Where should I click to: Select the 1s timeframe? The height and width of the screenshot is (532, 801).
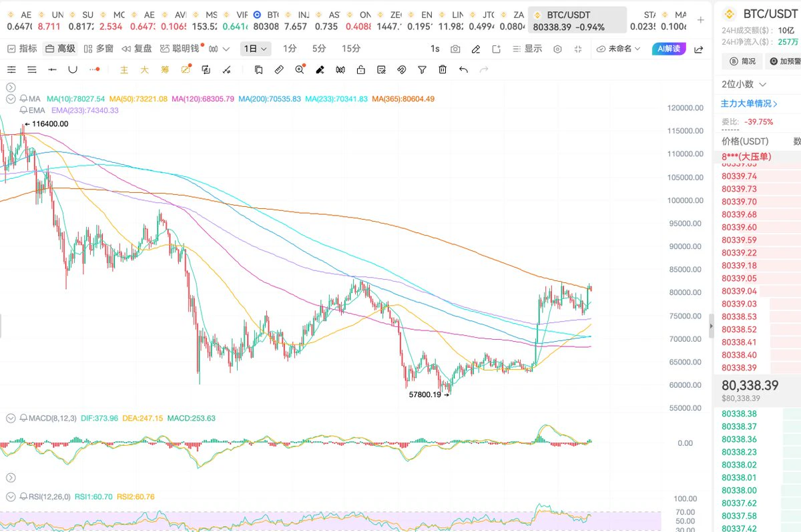pos(435,49)
